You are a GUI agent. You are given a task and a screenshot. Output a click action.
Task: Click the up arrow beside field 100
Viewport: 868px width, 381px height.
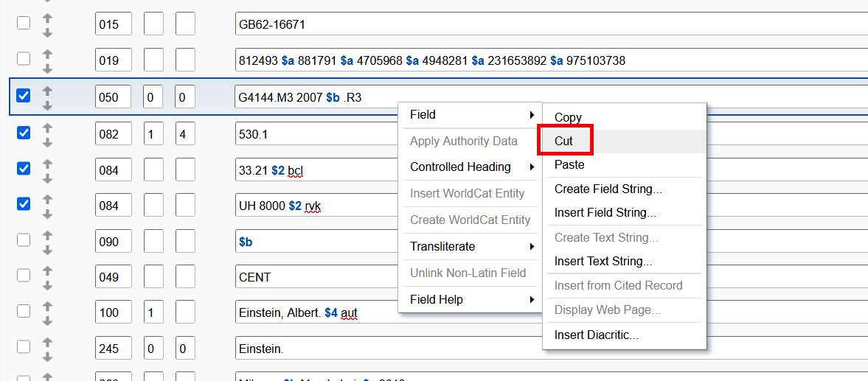coord(47,307)
